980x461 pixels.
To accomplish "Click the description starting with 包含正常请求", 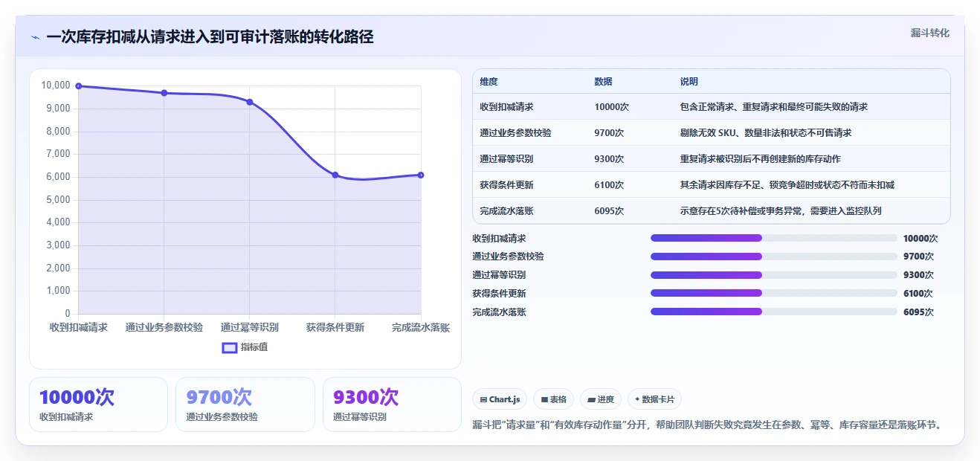I will point(773,107).
